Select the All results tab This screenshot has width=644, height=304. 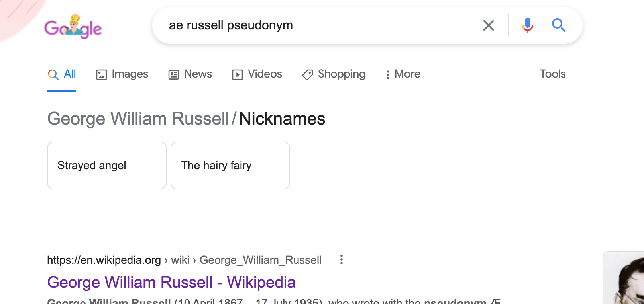point(62,74)
